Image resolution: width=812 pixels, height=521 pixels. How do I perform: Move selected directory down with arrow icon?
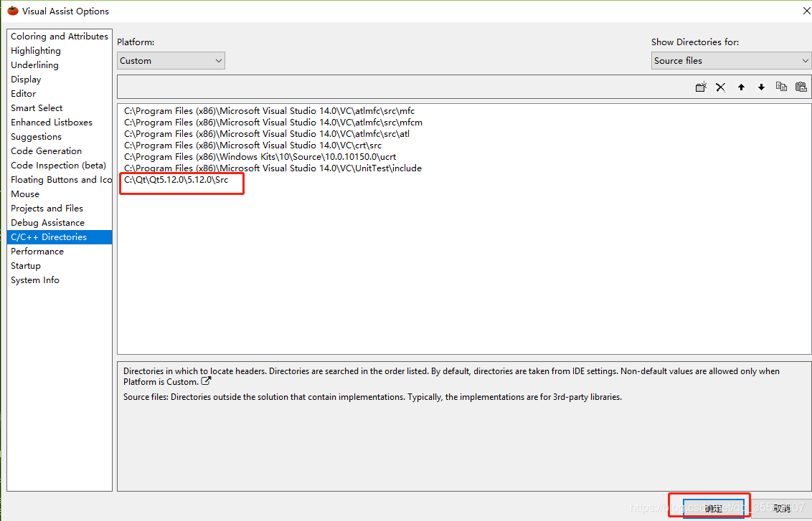point(761,87)
